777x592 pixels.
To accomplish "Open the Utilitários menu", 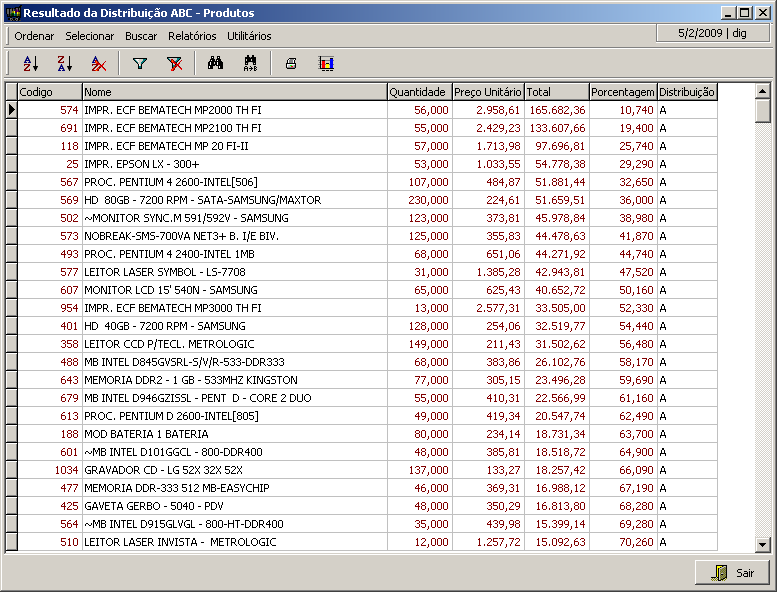I will (249, 36).
